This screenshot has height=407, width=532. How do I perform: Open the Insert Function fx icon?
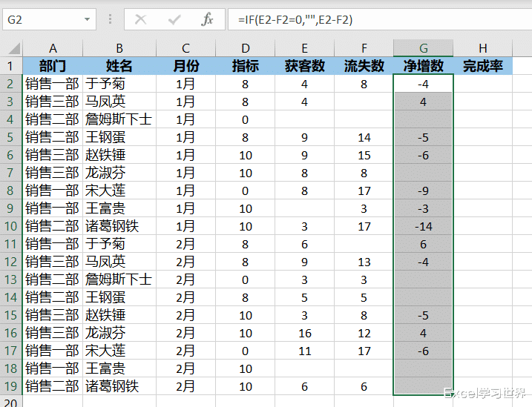point(207,19)
